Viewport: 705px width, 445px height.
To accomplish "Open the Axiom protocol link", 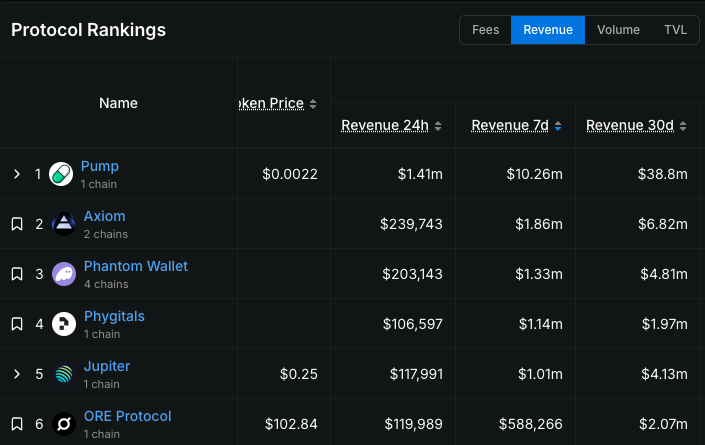I will tap(104, 216).
